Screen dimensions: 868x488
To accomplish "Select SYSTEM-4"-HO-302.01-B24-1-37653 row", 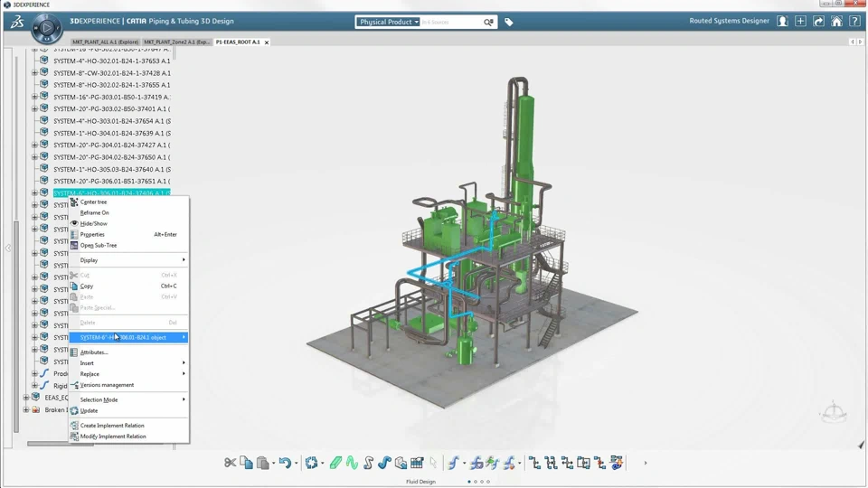I will pos(112,61).
